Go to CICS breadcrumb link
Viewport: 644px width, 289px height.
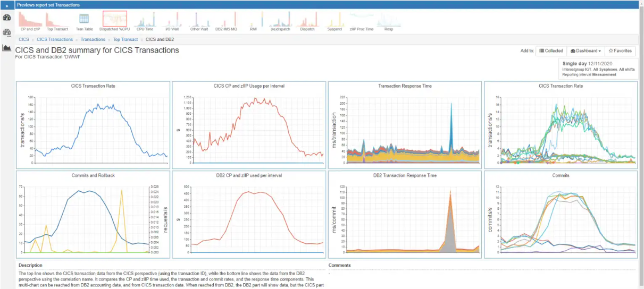[24, 39]
